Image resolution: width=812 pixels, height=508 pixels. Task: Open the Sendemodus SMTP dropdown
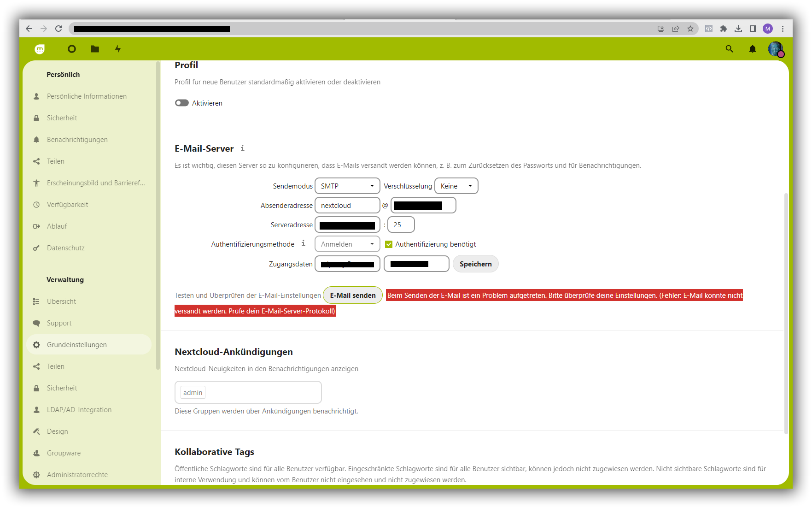(347, 186)
